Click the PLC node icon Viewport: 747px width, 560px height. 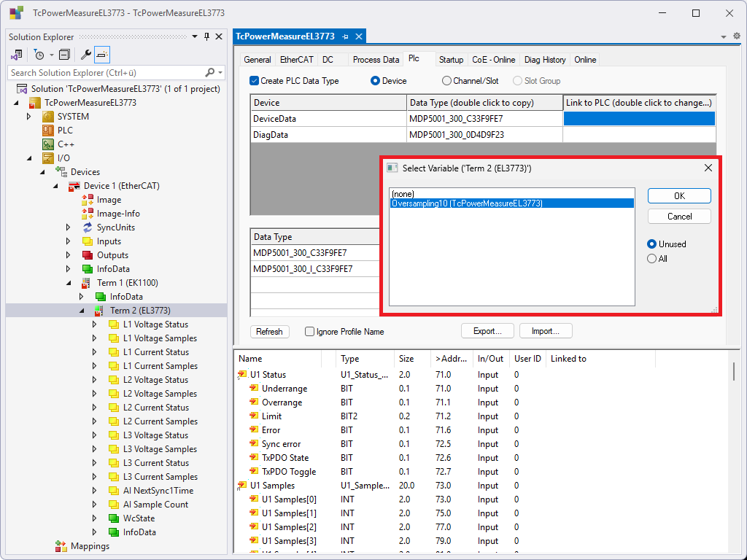coord(47,131)
